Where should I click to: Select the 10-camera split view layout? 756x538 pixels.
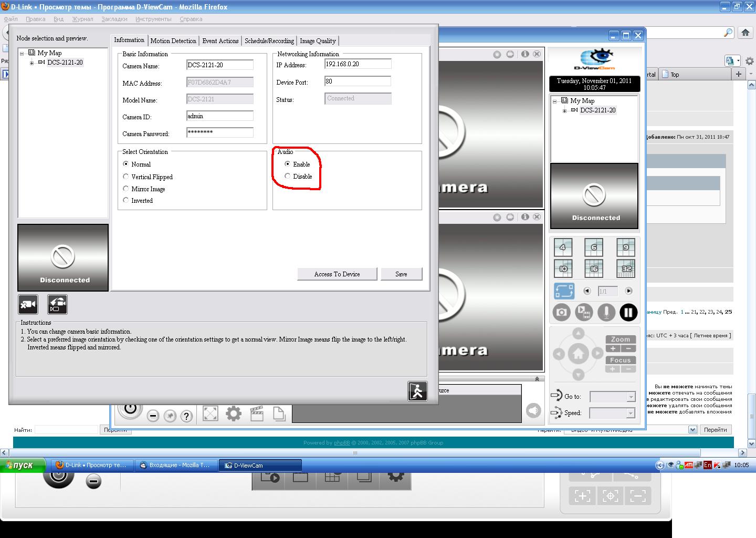563,268
